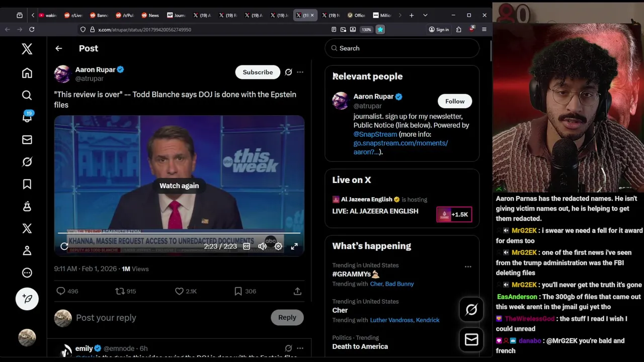Open More options circle in sidebar
Screen dimensions: 644x362
coord(27,273)
